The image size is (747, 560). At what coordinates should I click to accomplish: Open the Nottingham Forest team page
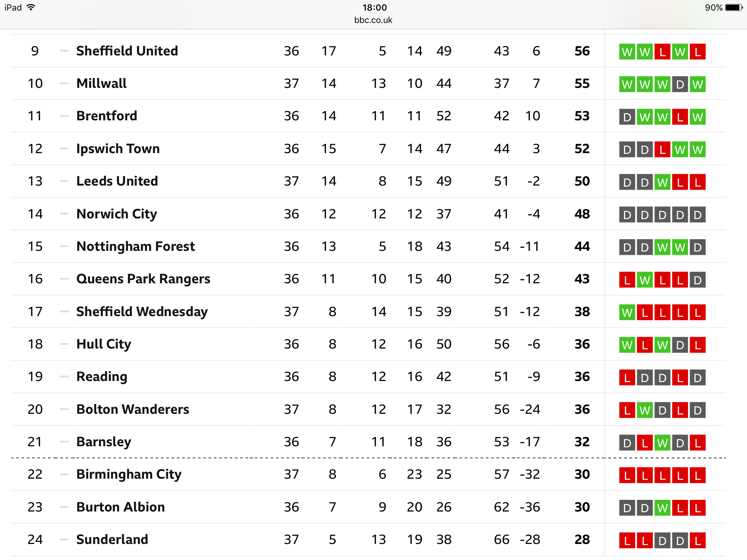[x=136, y=246]
